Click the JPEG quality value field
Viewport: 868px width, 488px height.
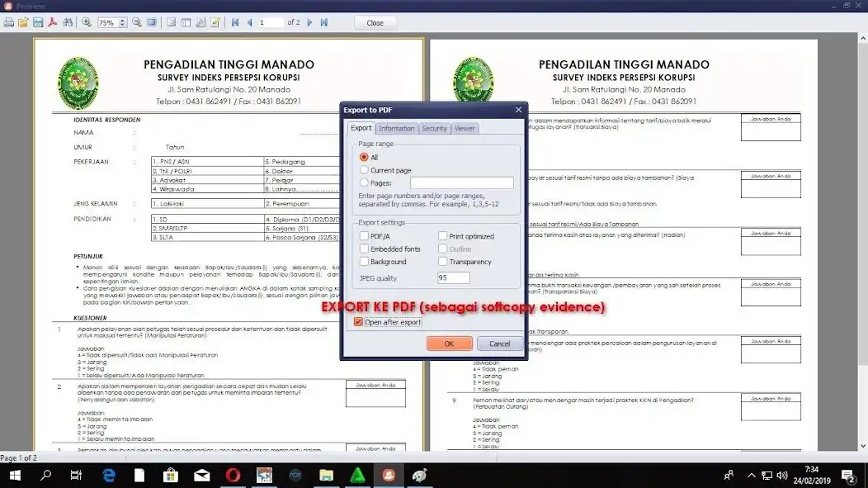[x=453, y=278]
